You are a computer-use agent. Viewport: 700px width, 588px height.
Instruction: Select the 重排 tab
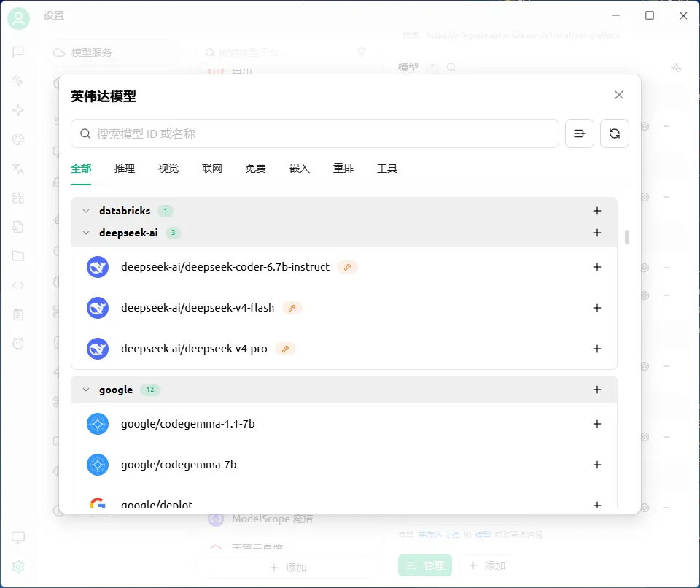[343, 169]
